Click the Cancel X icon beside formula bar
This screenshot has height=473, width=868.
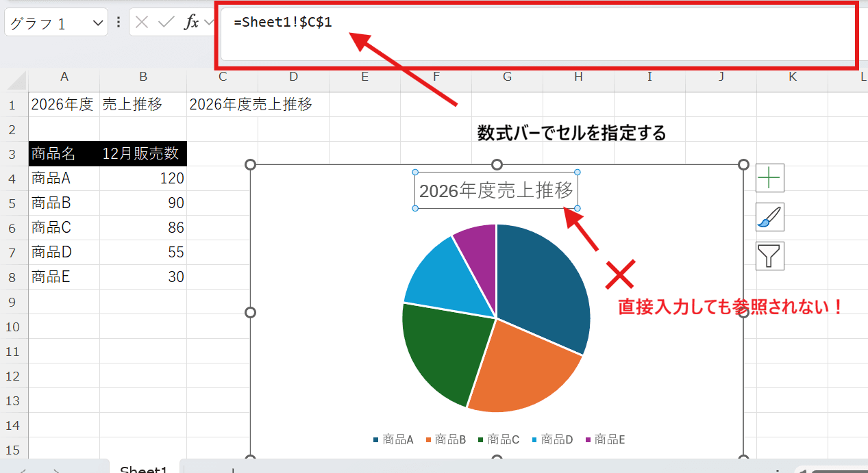point(142,22)
